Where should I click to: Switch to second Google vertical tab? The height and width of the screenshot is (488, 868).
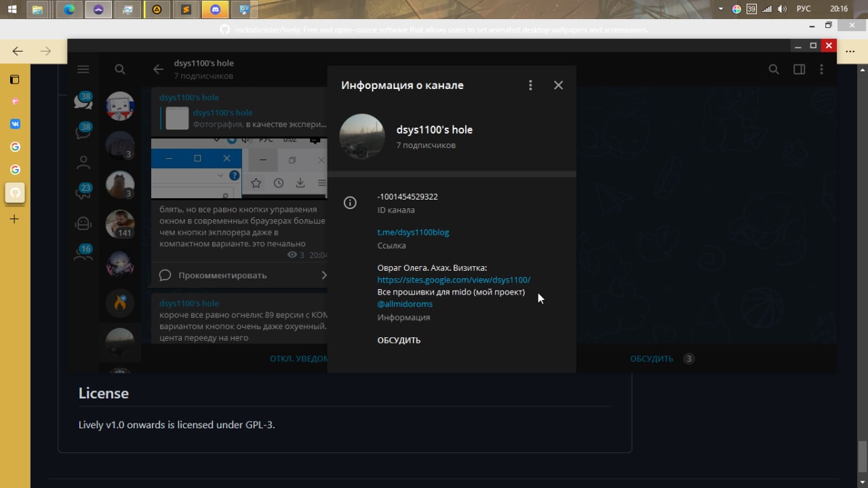tap(15, 170)
